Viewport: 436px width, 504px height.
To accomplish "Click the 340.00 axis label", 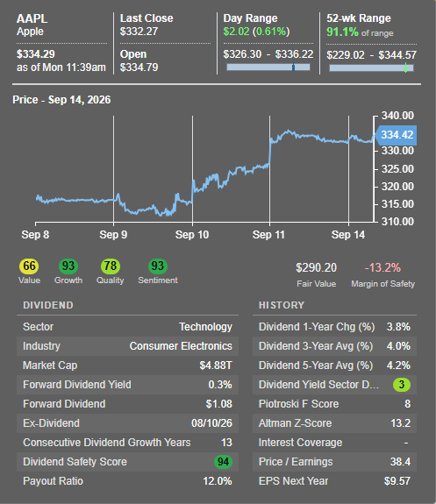I will point(397,116).
